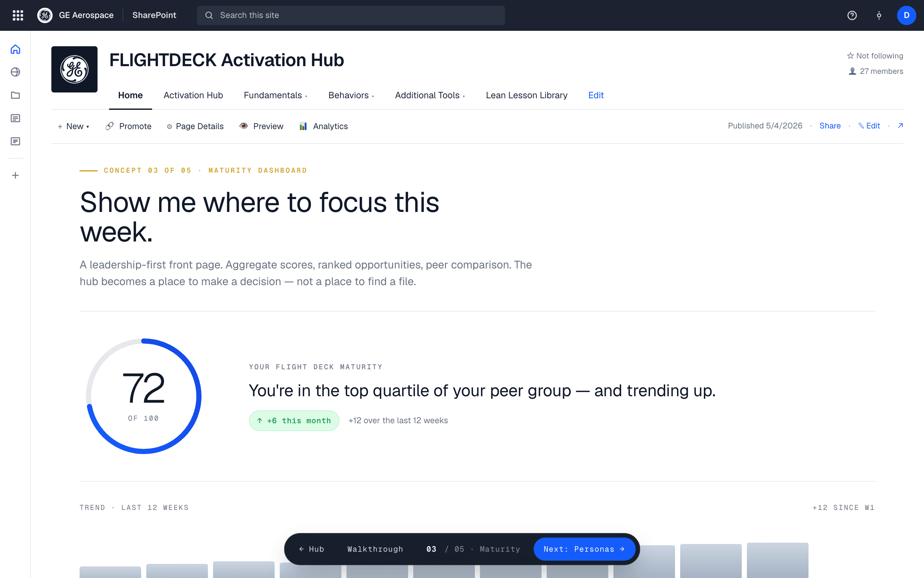Viewport: 924px width, 578px height.
Task: Click the FLIGHTDECK Activation Hub title
Action: (227, 60)
